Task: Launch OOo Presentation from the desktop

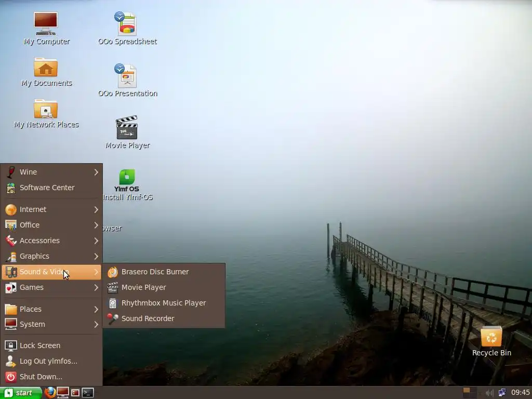Action: point(126,76)
